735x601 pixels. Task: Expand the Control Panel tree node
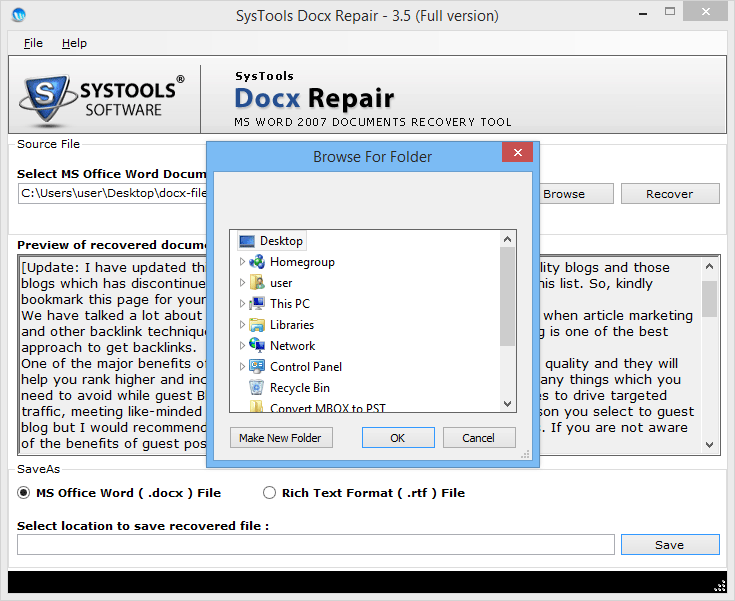(242, 366)
